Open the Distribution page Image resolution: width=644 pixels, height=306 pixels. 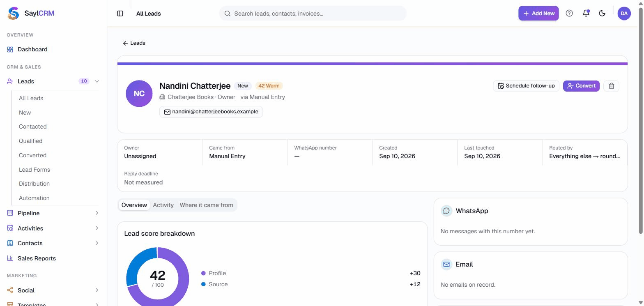[34, 184]
